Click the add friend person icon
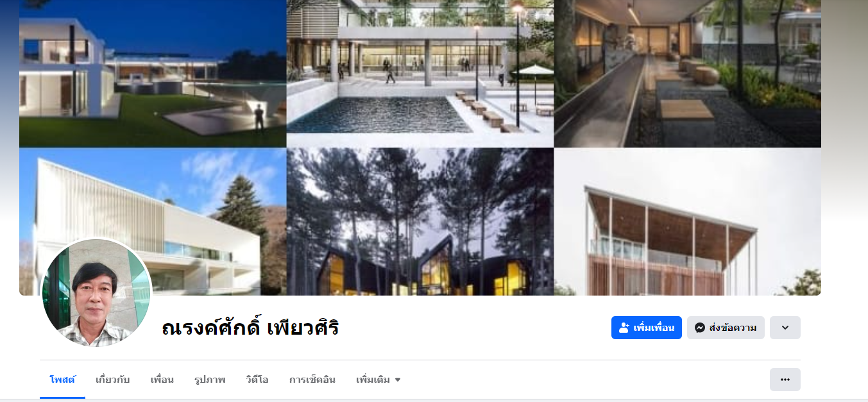Viewport: 868px width, 402px height. click(624, 328)
